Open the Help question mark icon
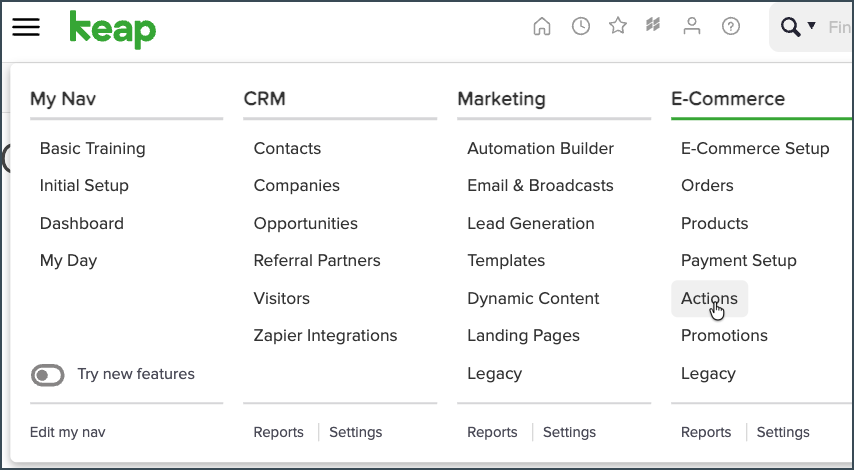The height and width of the screenshot is (470, 854). click(731, 26)
